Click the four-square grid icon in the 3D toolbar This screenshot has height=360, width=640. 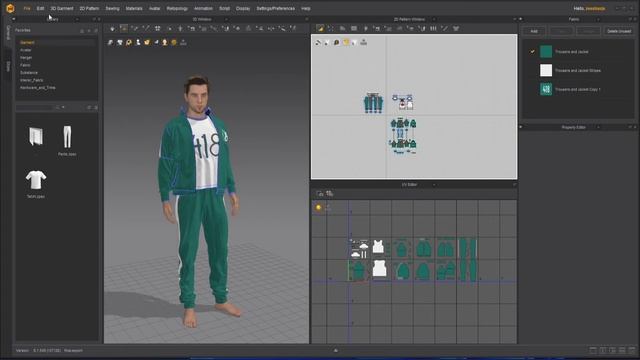pos(158,29)
